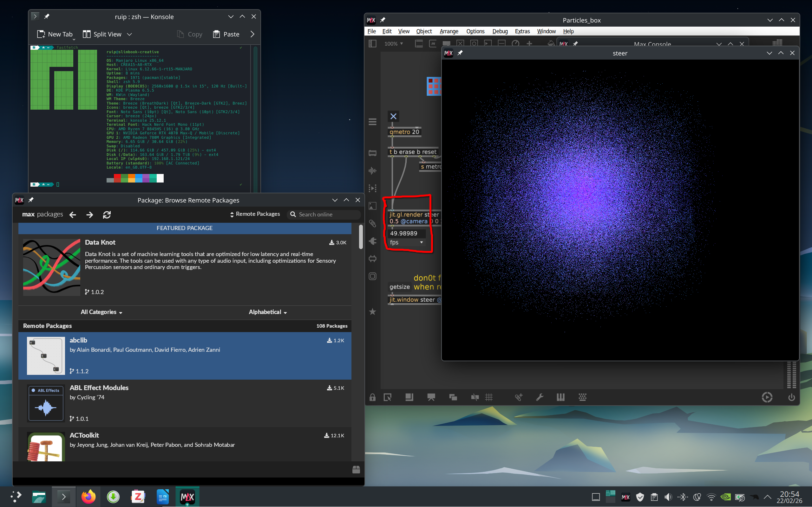Enable presentation mode in patcher toolbar
This screenshot has width=812, height=507.
[431, 397]
